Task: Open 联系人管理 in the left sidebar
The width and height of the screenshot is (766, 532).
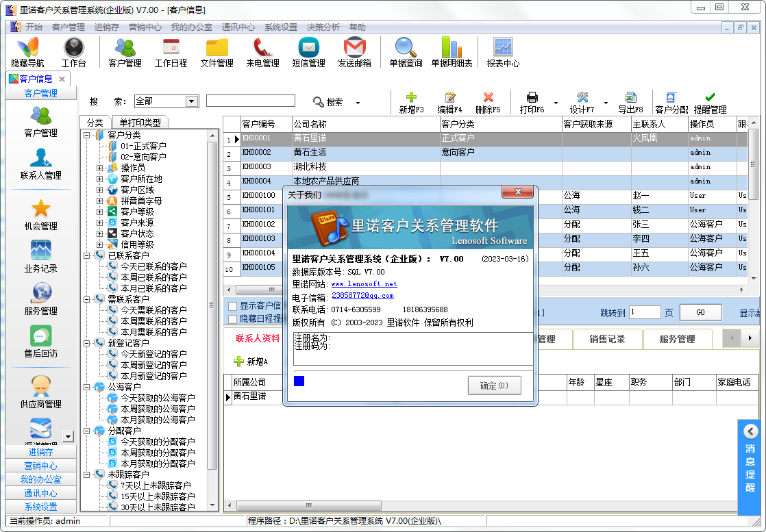Action: pos(41,163)
